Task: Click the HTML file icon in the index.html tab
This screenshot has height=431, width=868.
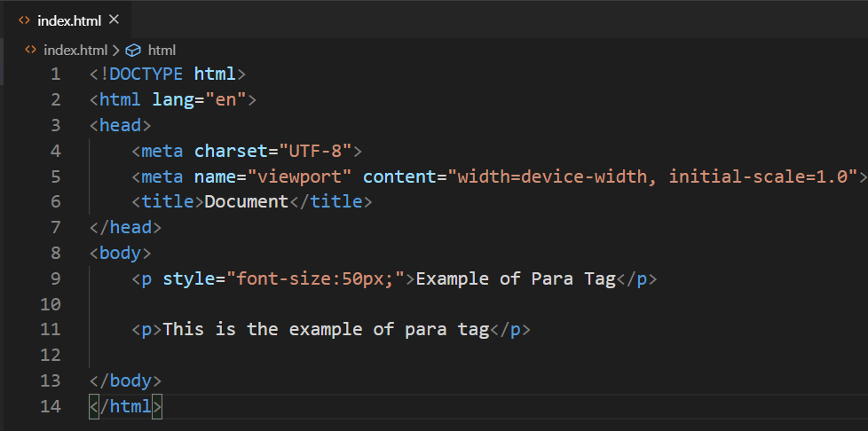Action: point(24,20)
